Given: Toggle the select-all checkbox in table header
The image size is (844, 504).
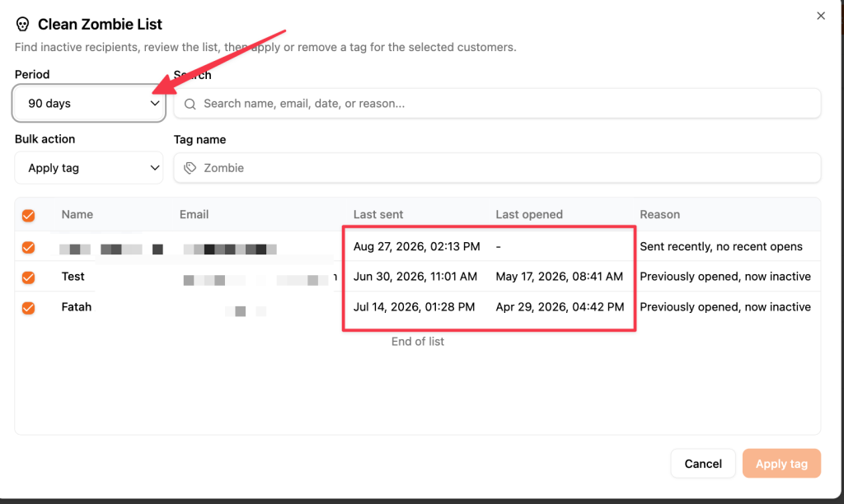Looking at the screenshot, I should (29, 215).
